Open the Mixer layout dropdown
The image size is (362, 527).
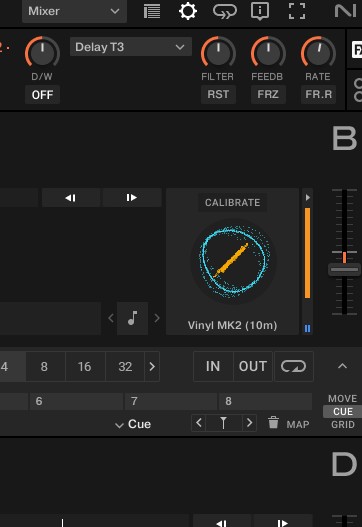(x=74, y=11)
